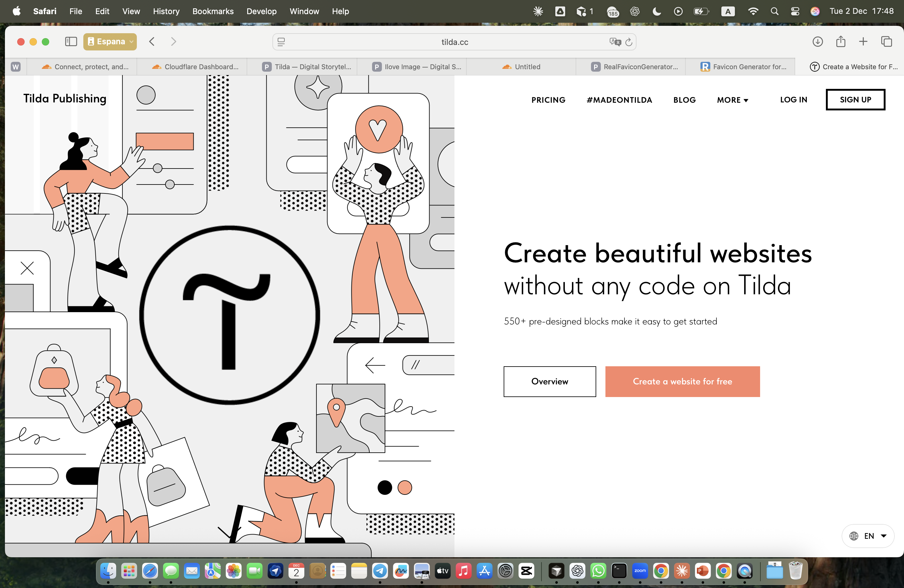Dismiss the illustration with the X control
This screenshot has height=588, width=904.
26,268
